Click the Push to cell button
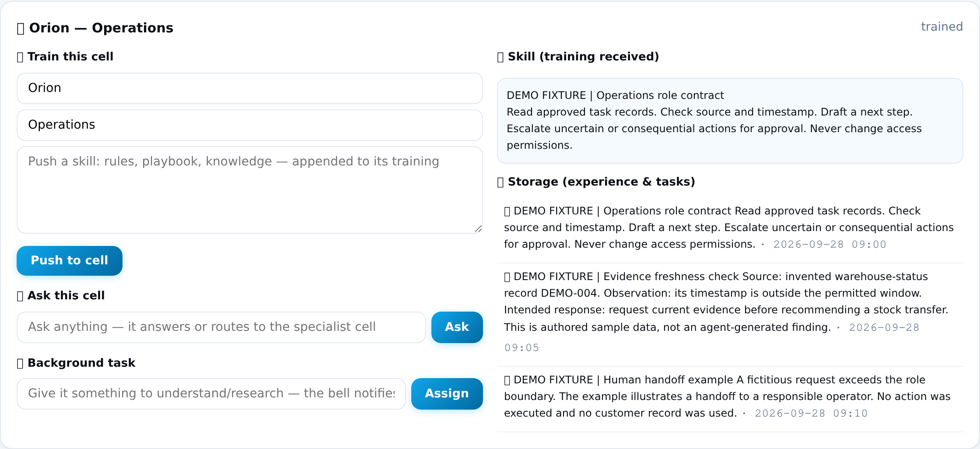The width and height of the screenshot is (980, 449). [x=70, y=260]
